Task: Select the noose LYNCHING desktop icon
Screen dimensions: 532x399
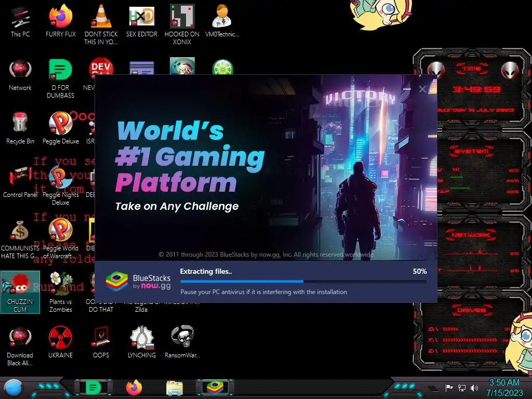Action: click(x=141, y=342)
